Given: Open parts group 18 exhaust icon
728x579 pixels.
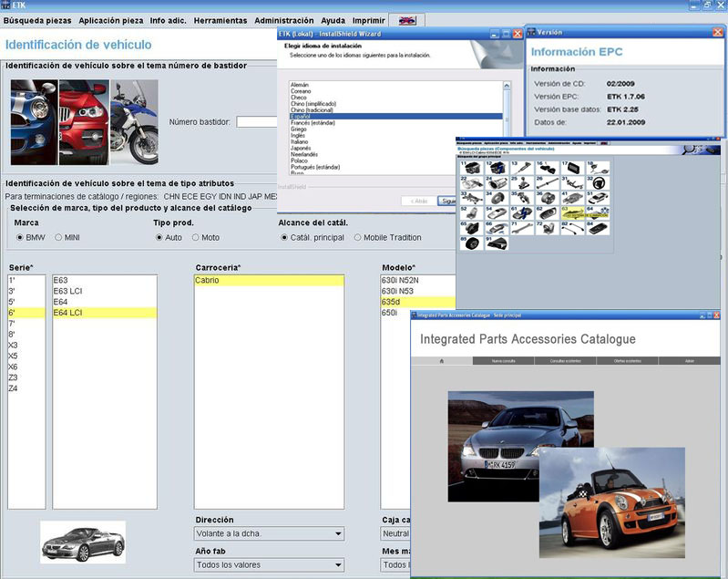Looking at the screenshot, I should tap(598, 168).
